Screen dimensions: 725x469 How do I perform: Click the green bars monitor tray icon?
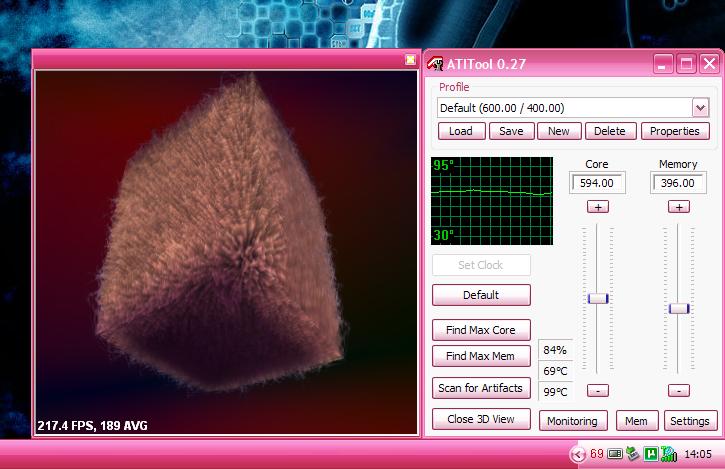coord(669,454)
